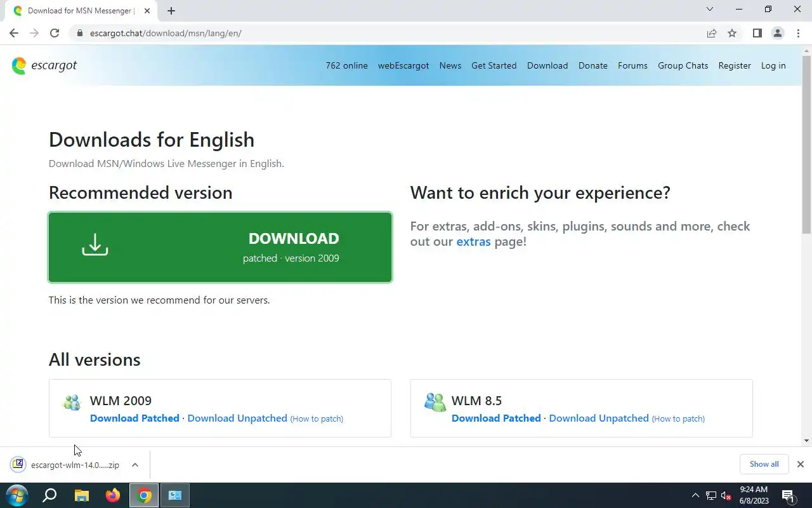This screenshot has height=508, width=812.
Task: Click Register in the nav bar
Action: [735, 65]
